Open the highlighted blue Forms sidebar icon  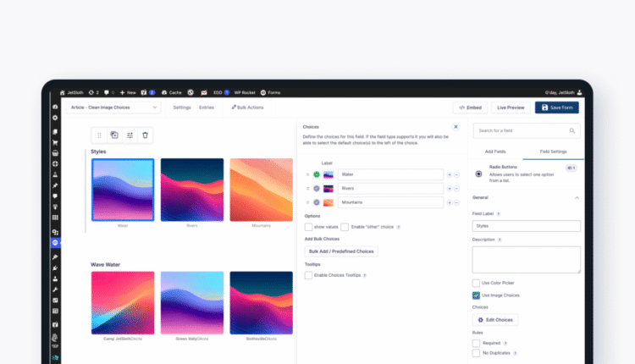click(55, 243)
